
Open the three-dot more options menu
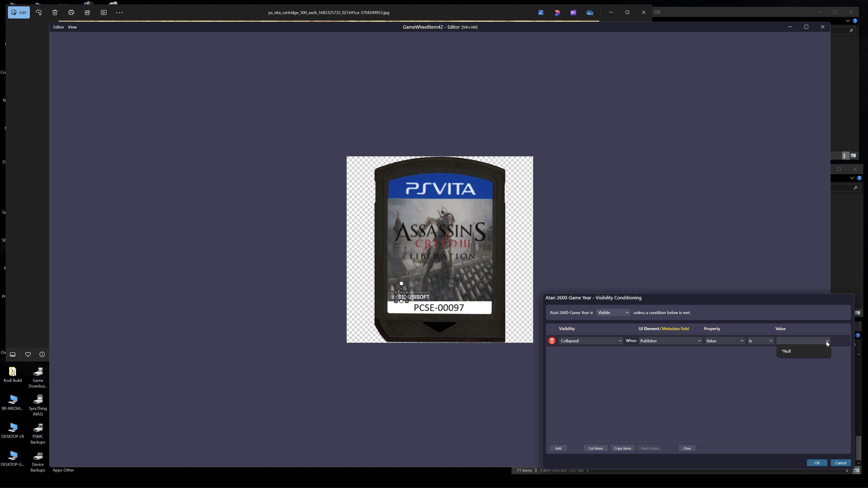(x=119, y=12)
